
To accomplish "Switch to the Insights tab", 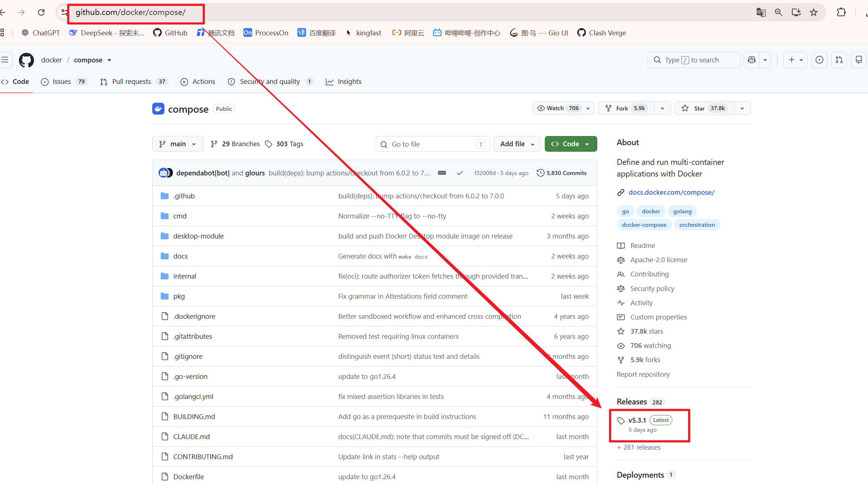I will click(344, 82).
